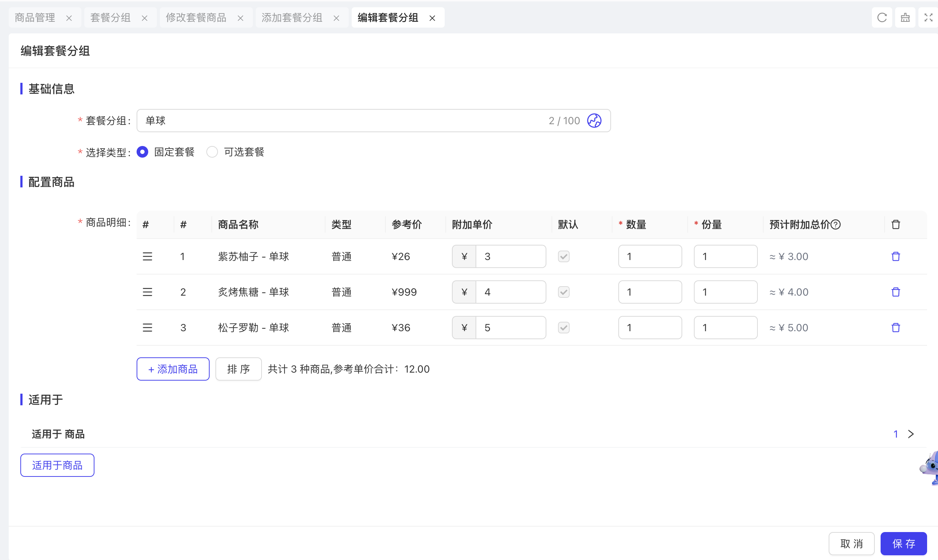Click the trash icon in the table header
This screenshot has width=938, height=560.
pyautogui.click(x=895, y=224)
